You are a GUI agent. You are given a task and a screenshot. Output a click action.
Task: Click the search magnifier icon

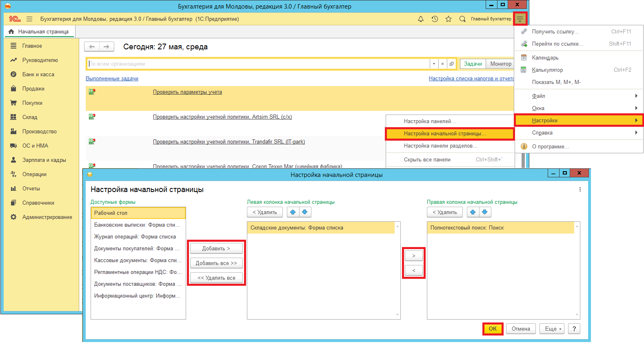(462, 19)
